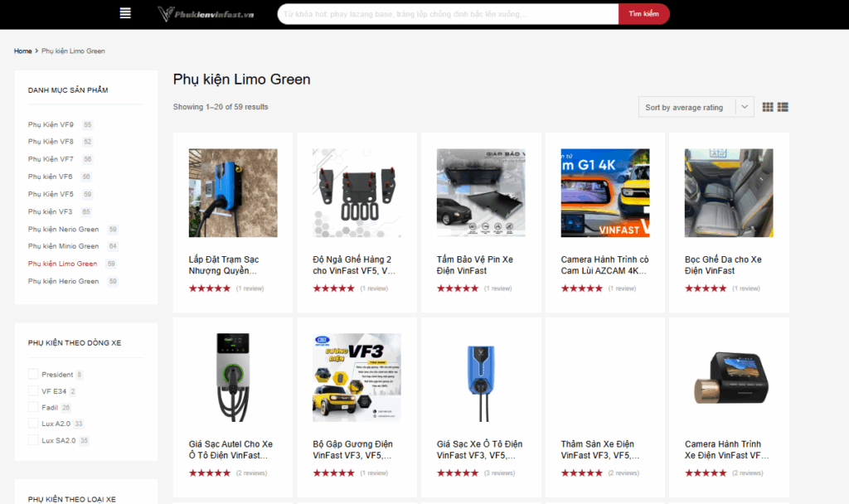This screenshot has height=504, width=849.
Task: Open Giá Sạc Autel charger image
Action: pos(233,377)
